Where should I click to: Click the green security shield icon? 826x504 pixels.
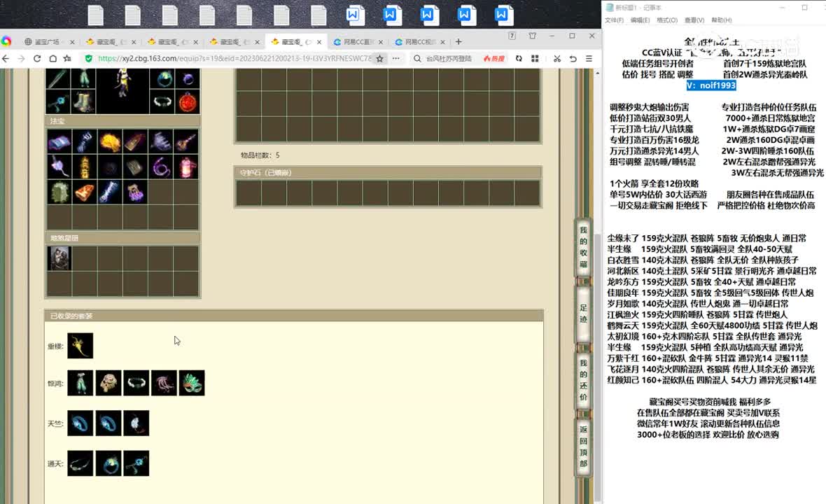[88, 59]
